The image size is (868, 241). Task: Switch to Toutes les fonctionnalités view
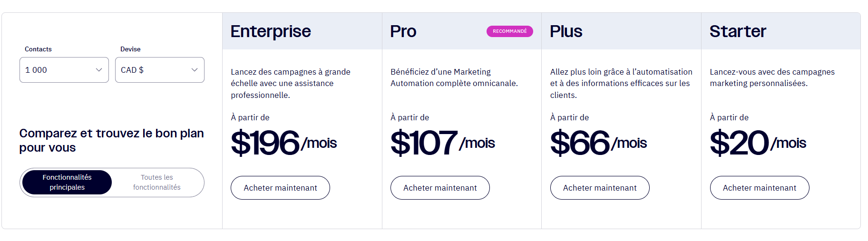(x=157, y=183)
